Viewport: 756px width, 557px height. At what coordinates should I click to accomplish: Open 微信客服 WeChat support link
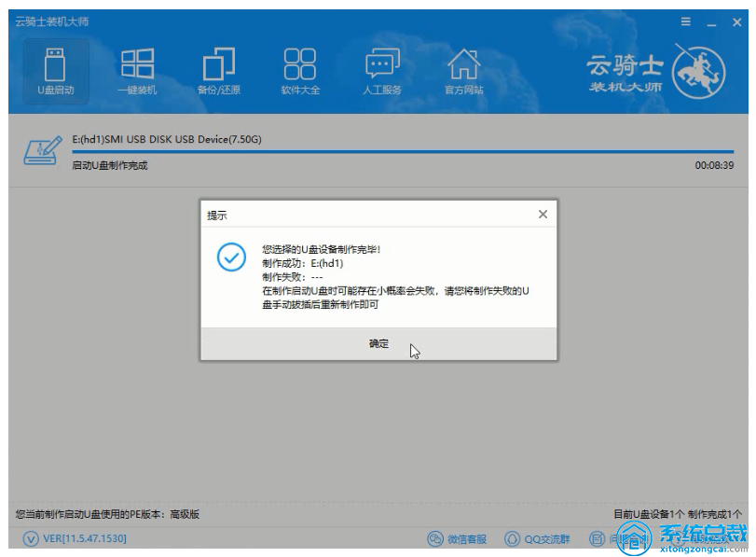pos(467,539)
